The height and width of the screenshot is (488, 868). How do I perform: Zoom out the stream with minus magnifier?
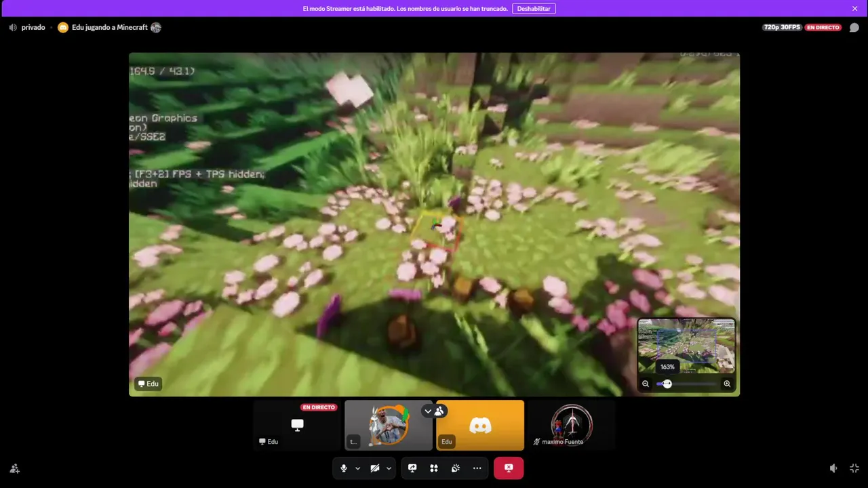click(646, 384)
